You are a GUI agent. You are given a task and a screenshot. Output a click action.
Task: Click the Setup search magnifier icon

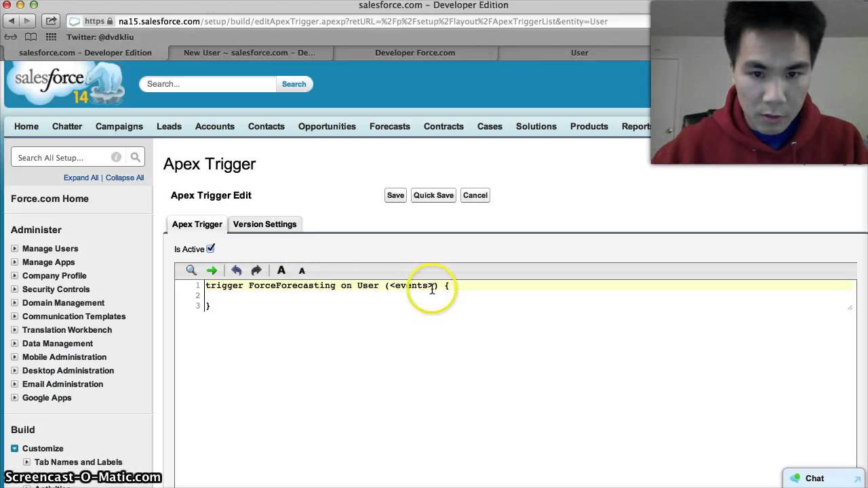tap(136, 157)
